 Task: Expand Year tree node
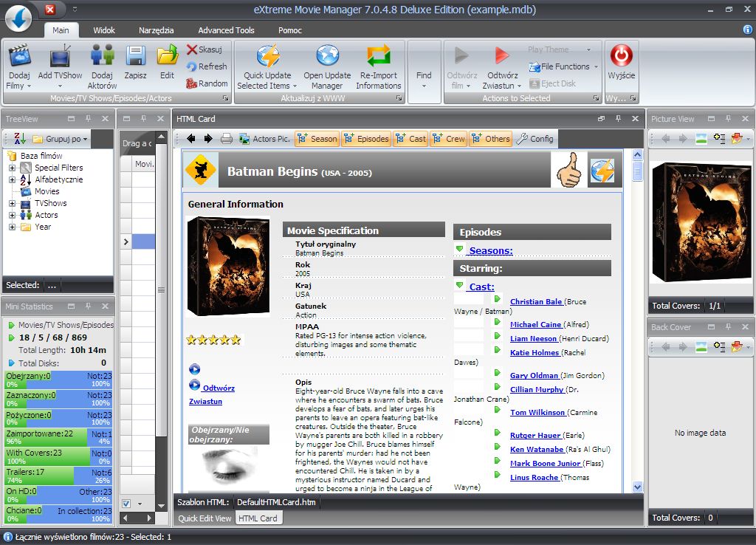point(12,227)
